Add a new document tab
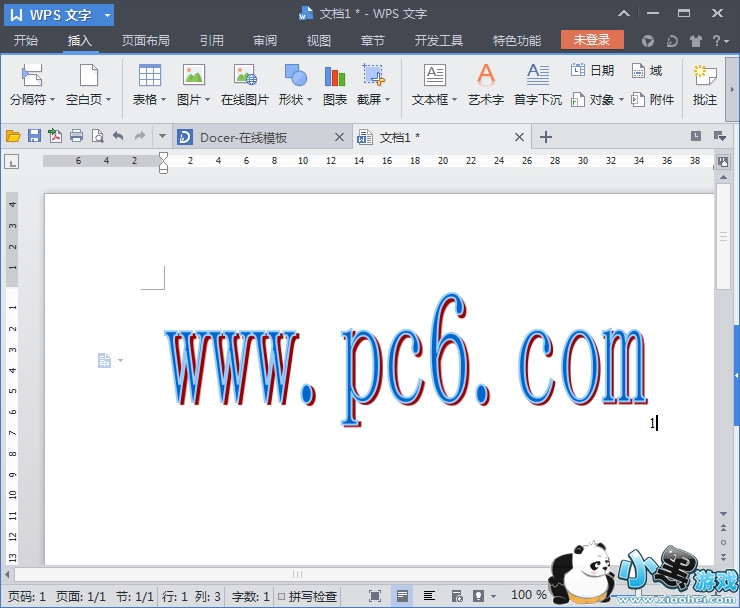Screen dimensions: 740x608 (x=546, y=137)
